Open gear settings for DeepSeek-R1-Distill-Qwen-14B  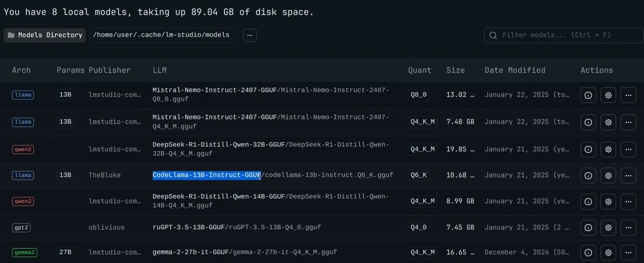pos(608,202)
